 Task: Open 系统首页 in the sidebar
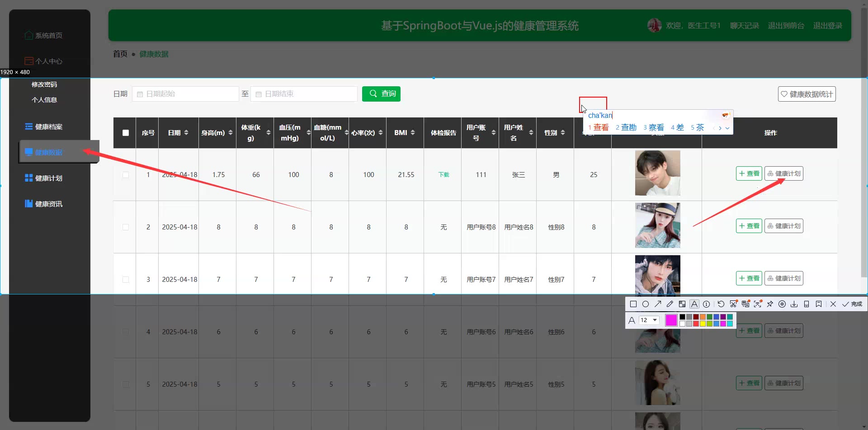pos(44,35)
